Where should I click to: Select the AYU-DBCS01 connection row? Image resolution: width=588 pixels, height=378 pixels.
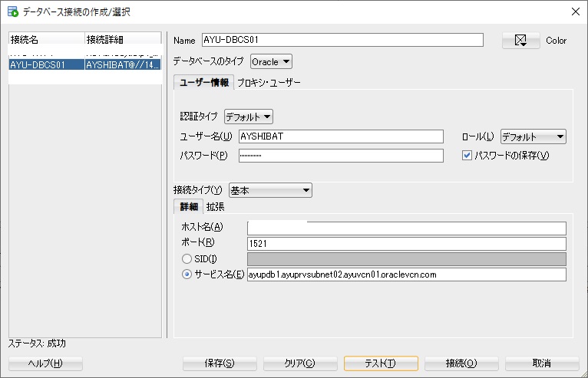pos(85,64)
